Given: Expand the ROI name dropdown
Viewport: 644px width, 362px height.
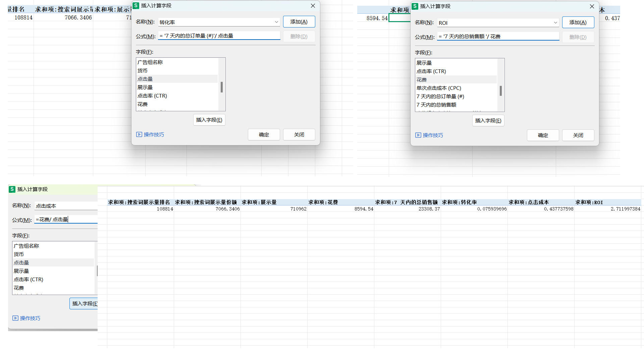Looking at the screenshot, I should pos(555,23).
